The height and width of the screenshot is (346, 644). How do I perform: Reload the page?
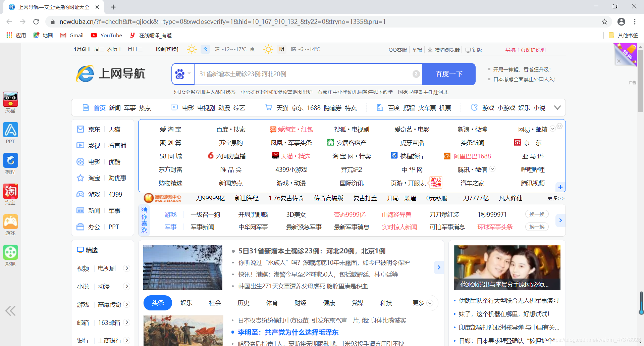pyautogui.click(x=36, y=22)
